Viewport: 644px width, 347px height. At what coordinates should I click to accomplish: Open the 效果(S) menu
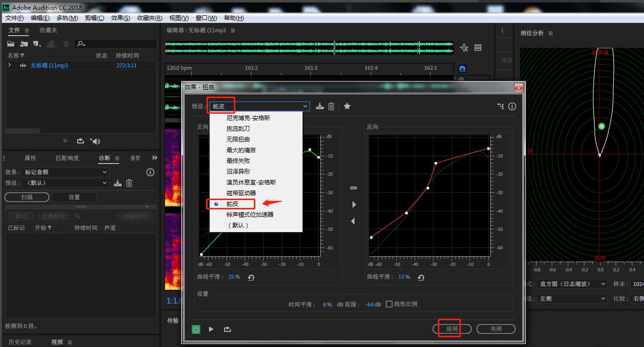[121, 18]
